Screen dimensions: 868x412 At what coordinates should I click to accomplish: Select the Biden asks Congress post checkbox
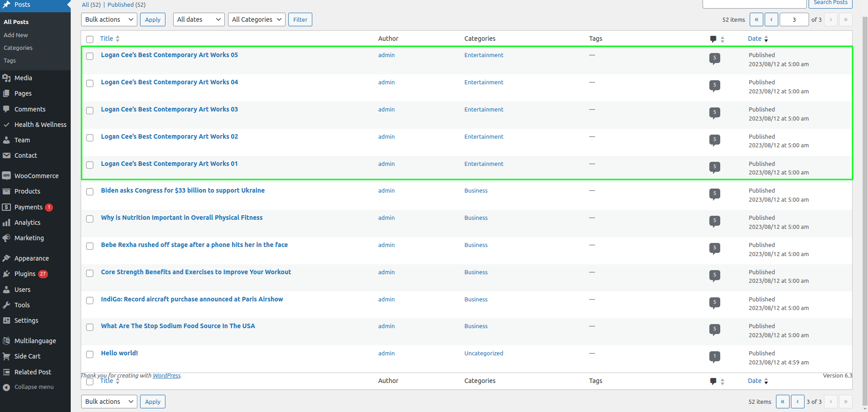point(90,192)
